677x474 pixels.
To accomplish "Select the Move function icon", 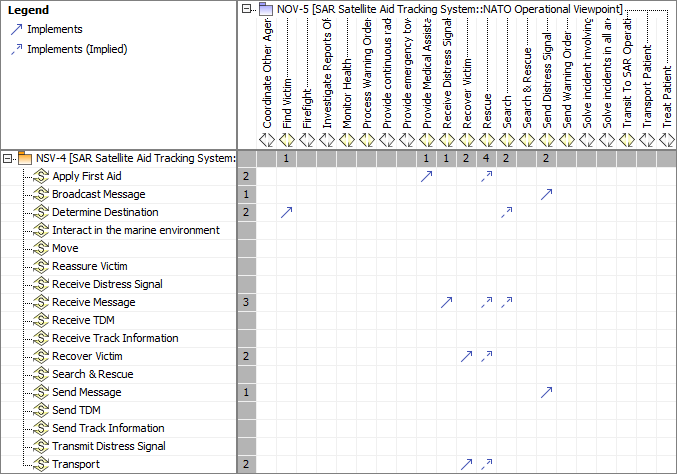I will click(x=41, y=248).
